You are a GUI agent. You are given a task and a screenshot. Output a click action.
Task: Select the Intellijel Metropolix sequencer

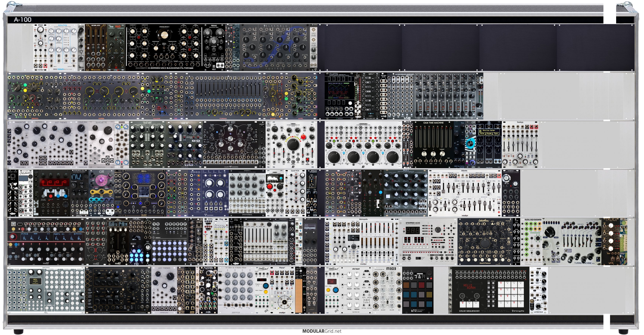(x=363, y=242)
